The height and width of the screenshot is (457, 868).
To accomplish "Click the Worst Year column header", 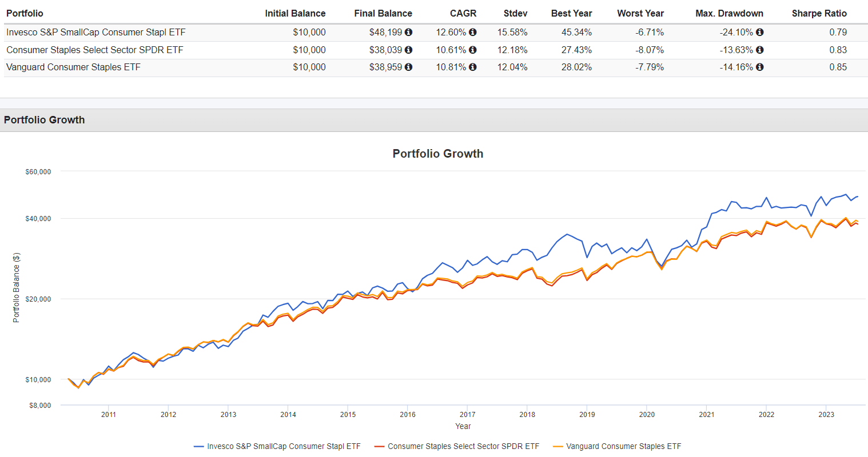I will click(x=640, y=13).
